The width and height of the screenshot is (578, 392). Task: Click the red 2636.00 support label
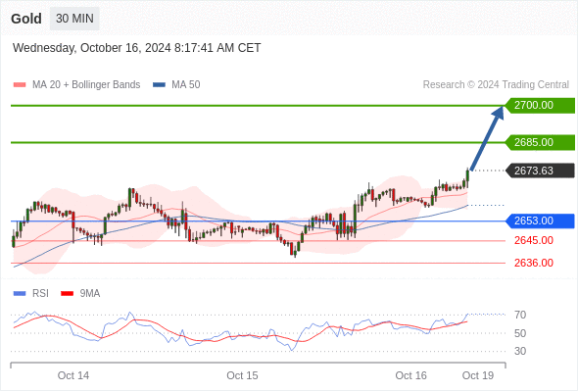(534, 263)
